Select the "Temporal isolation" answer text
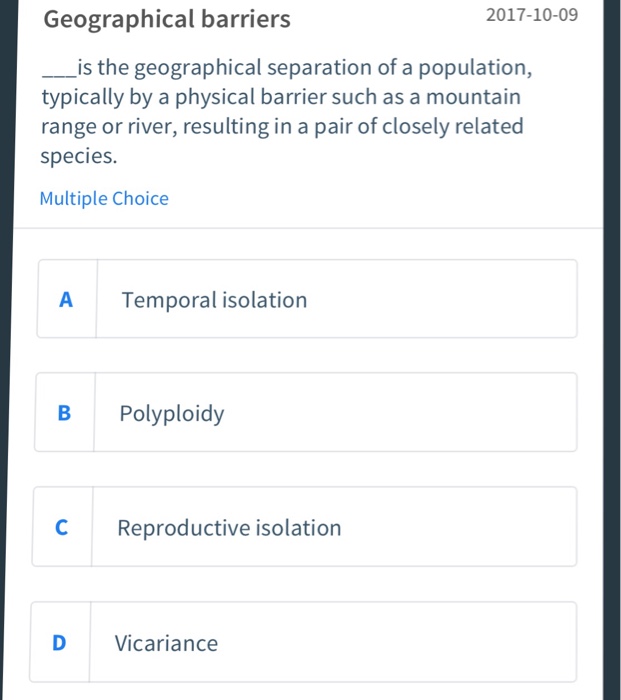The height and width of the screenshot is (700, 621). pyautogui.click(x=214, y=300)
